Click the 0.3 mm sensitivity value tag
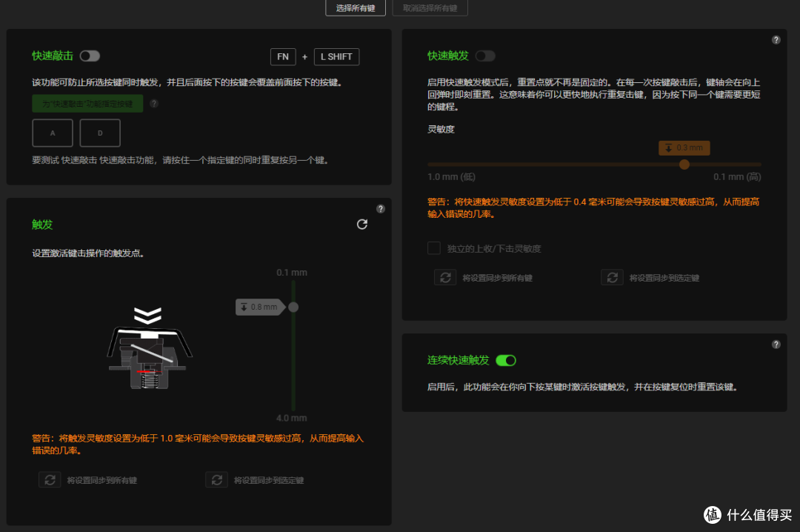 pos(684,147)
